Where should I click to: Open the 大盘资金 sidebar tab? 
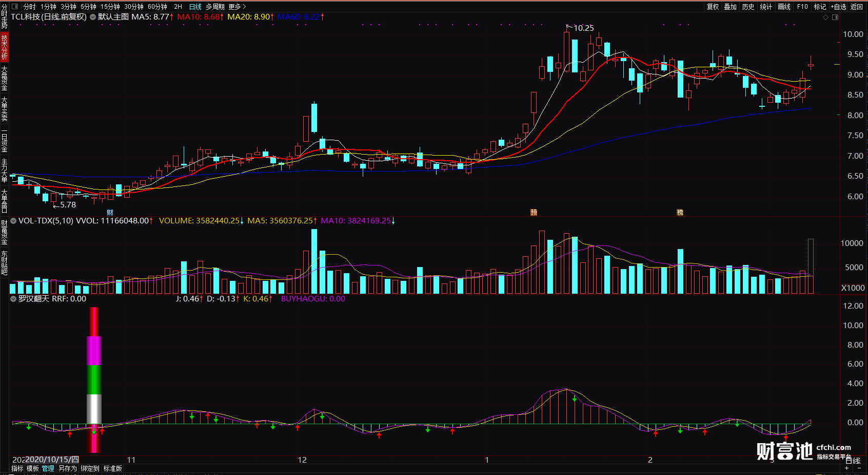tap(4, 78)
